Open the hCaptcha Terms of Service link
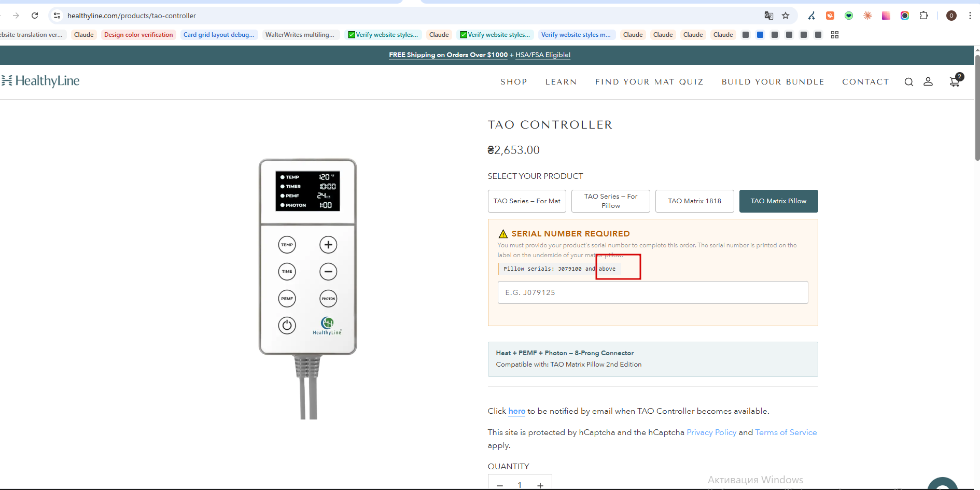980x490 pixels. click(786, 432)
